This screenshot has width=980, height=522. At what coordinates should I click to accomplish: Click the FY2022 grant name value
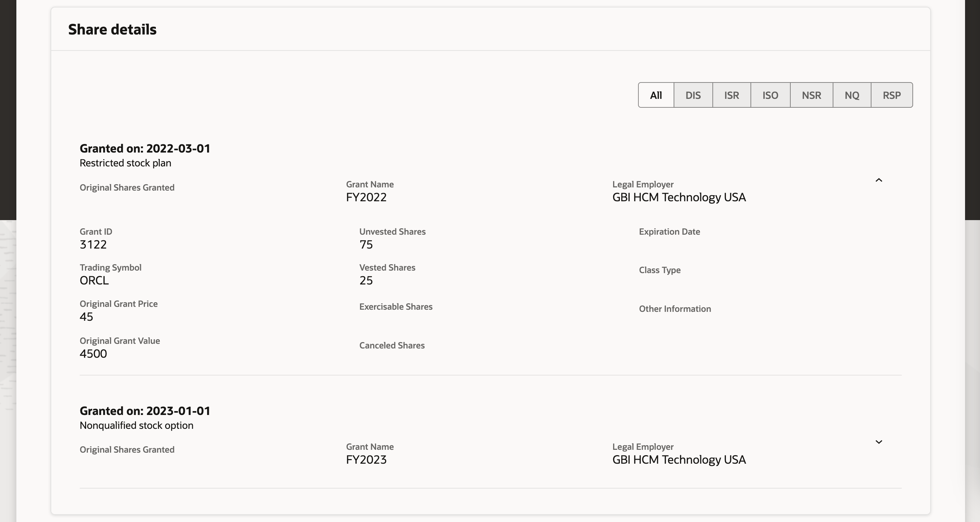click(x=366, y=197)
